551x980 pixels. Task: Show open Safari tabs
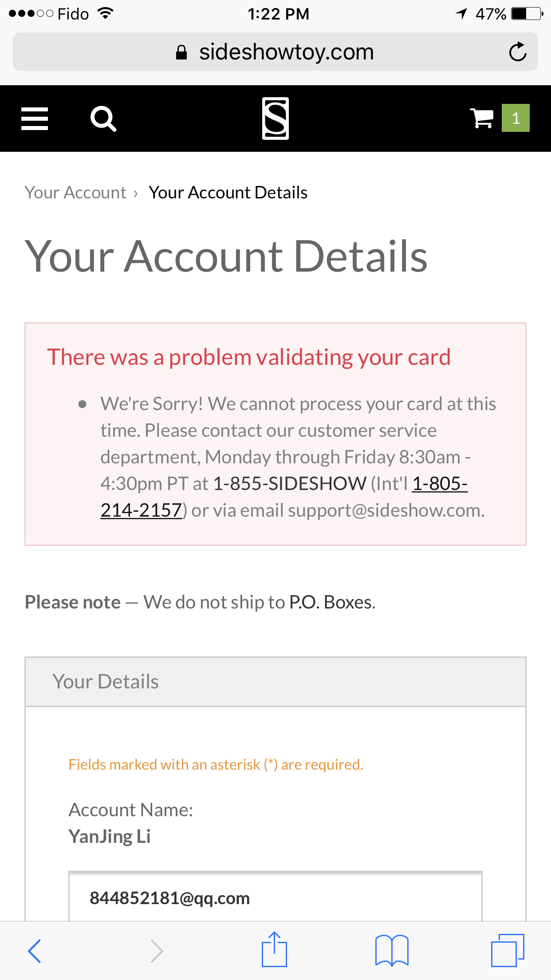(x=508, y=951)
